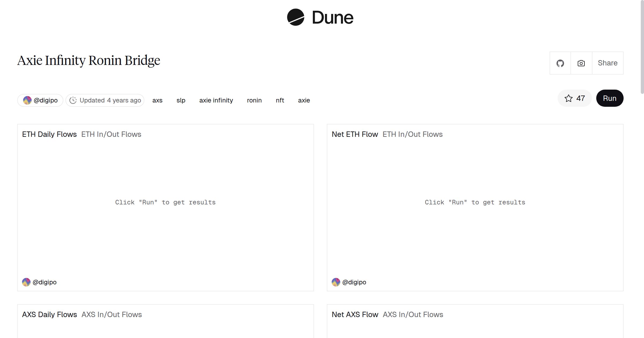Open ETH Daily Flows chart title
Screen dimensions: 644x338
tap(49, 134)
